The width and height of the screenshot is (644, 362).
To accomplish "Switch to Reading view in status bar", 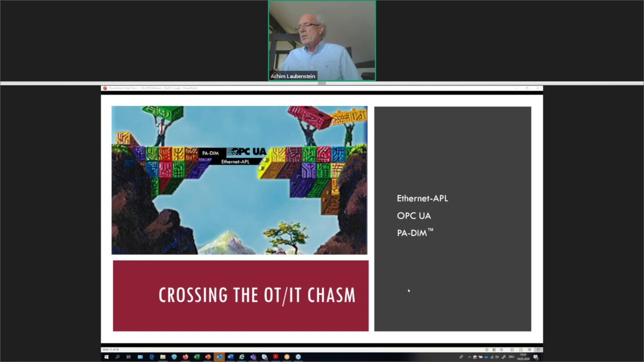I will [529, 349].
